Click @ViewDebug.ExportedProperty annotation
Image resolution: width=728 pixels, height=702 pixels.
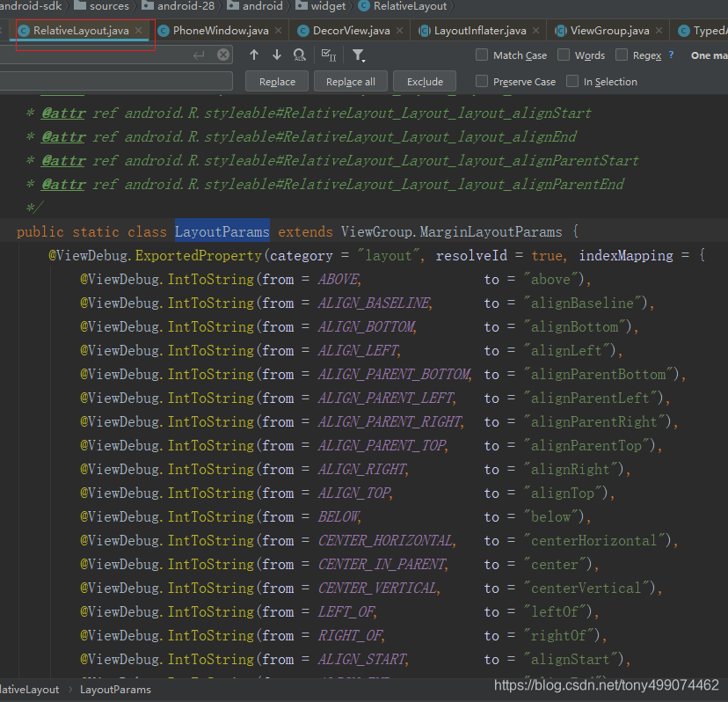(155, 255)
